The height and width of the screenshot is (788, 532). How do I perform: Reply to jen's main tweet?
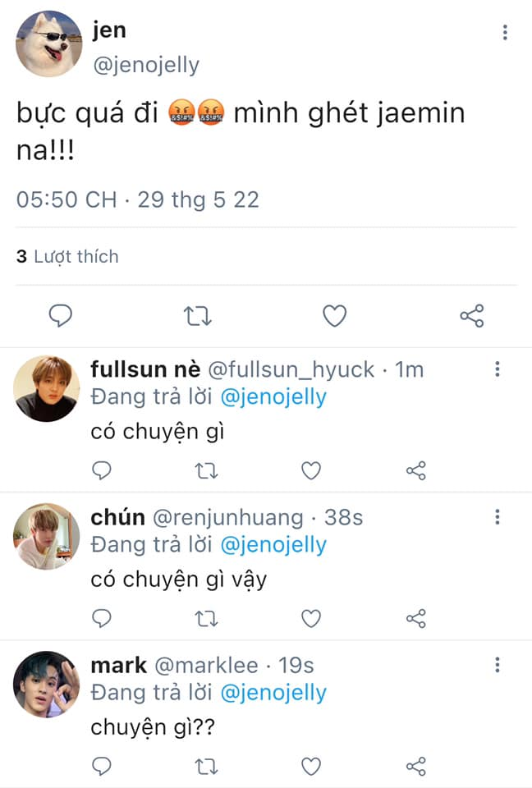click(61, 316)
